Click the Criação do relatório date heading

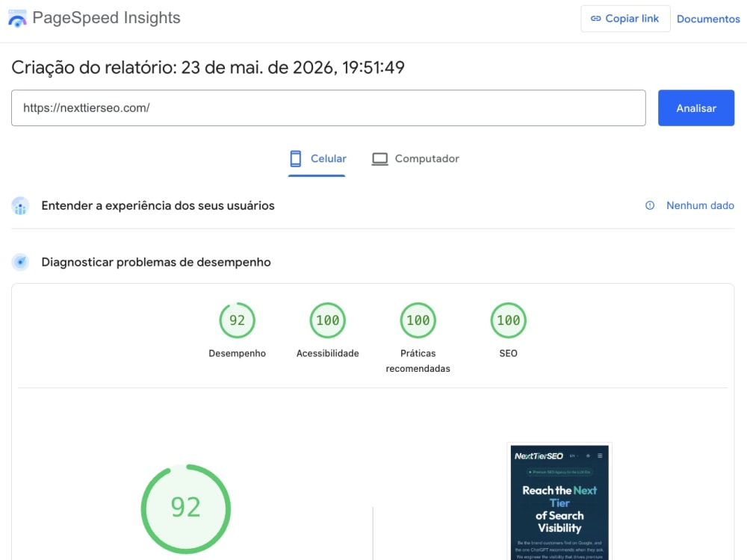tap(208, 68)
